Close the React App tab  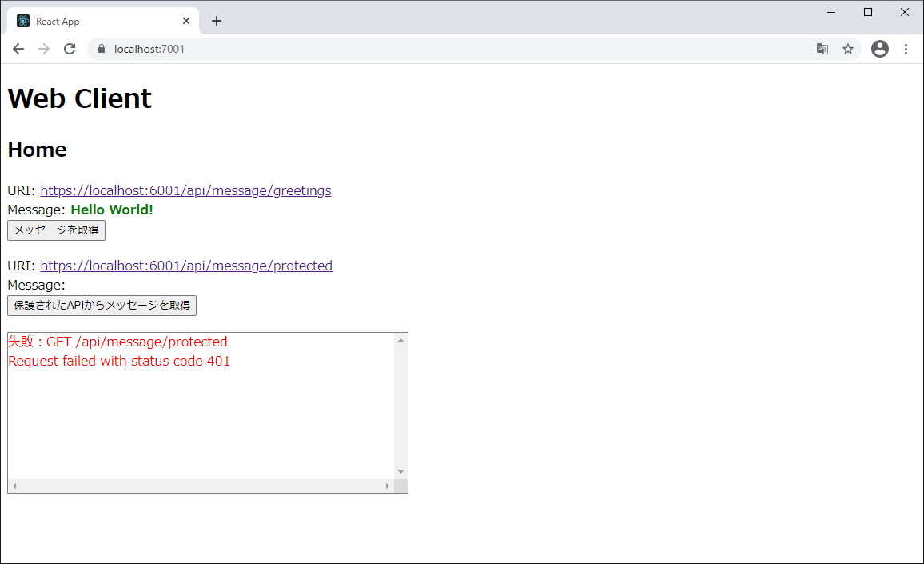tap(186, 21)
